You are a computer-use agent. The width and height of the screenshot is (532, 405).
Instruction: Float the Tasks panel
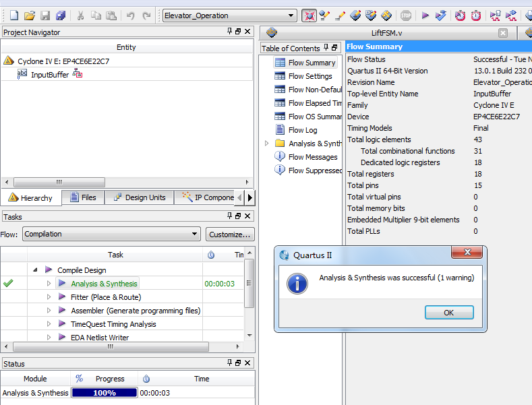[238, 216]
